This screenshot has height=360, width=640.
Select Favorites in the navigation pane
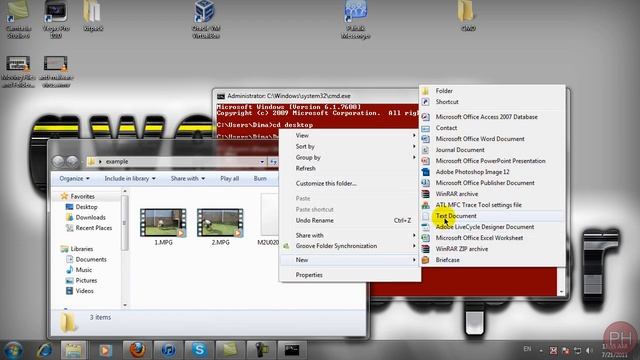[82, 197]
